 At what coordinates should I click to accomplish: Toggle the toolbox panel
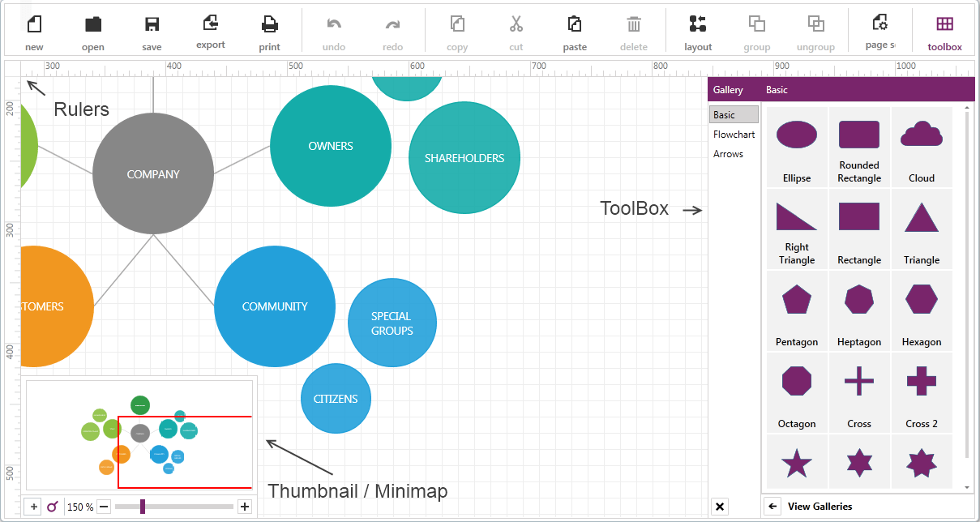point(944,24)
